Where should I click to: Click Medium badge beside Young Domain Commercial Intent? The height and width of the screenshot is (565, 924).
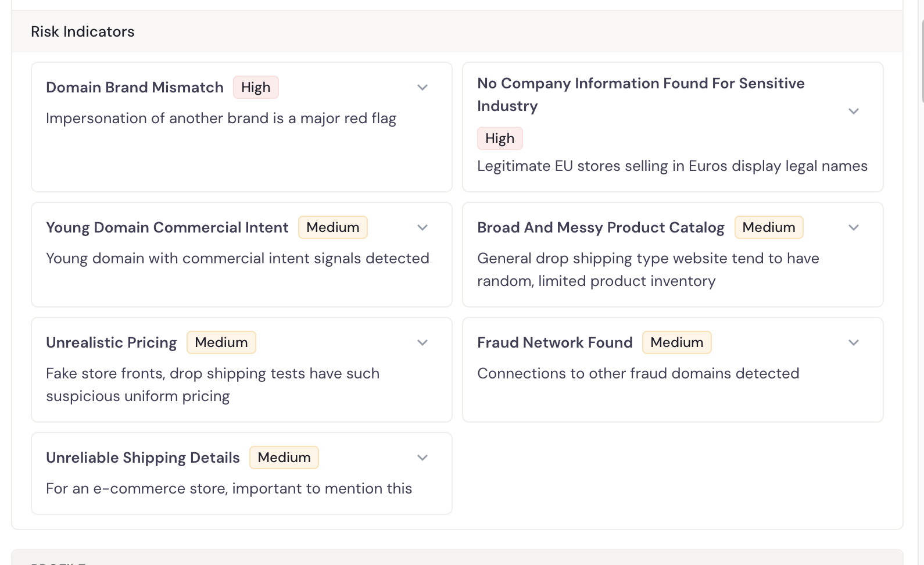click(x=332, y=227)
